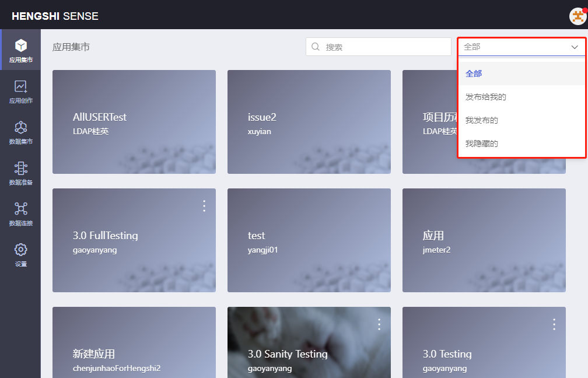Click the 搜索 search input field
The height and width of the screenshot is (378, 588).
tap(379, 47)
